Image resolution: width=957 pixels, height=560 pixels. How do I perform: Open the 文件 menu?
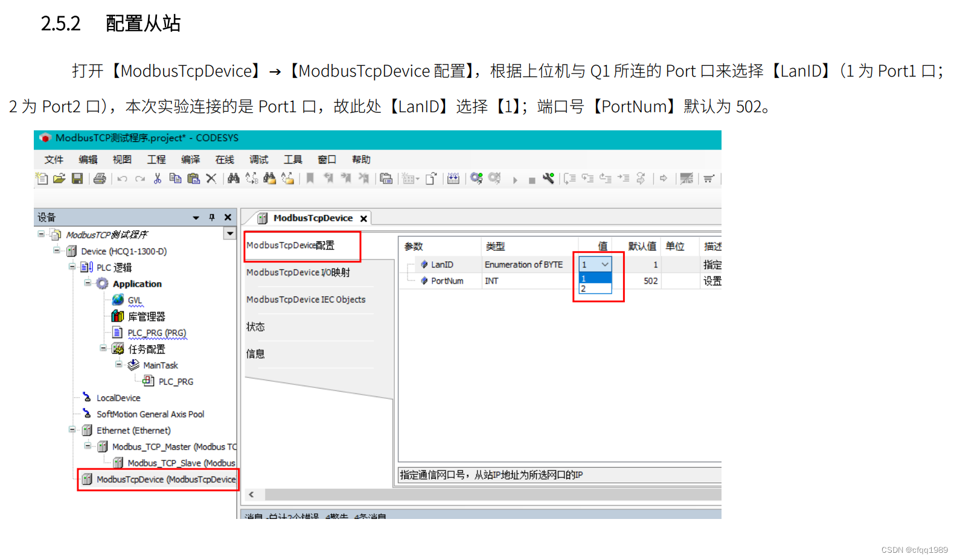pos(54,159)
